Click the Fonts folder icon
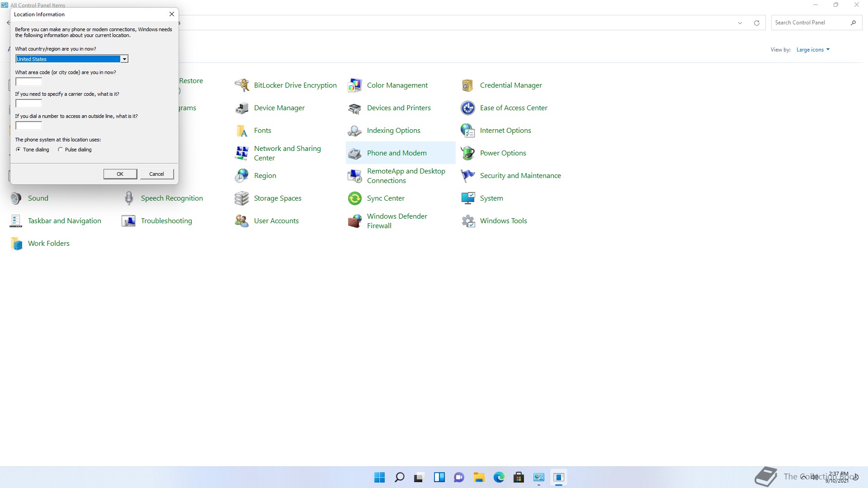The height and width of the screenshot is (488, 868). click(x=242, y=130)
